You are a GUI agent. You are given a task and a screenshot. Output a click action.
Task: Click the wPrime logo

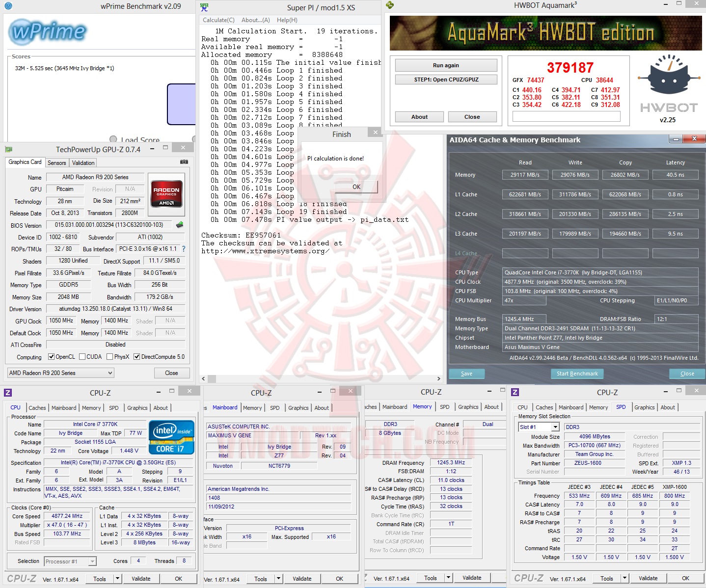point(48,32)
